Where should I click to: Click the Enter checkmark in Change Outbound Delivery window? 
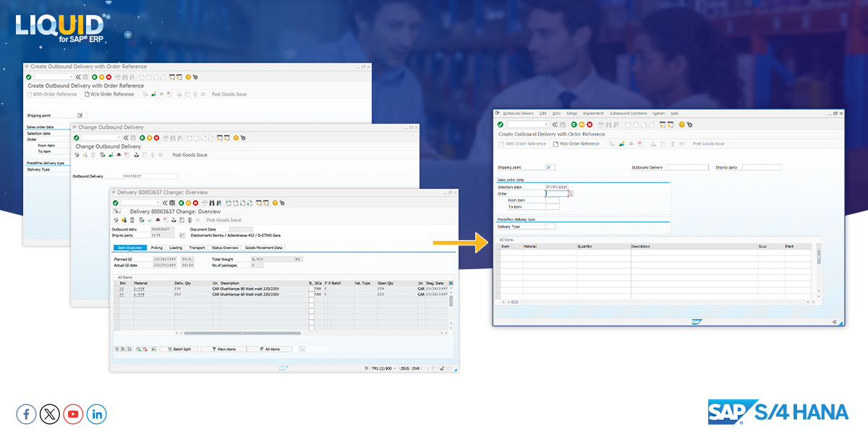(x=77, y=137)
